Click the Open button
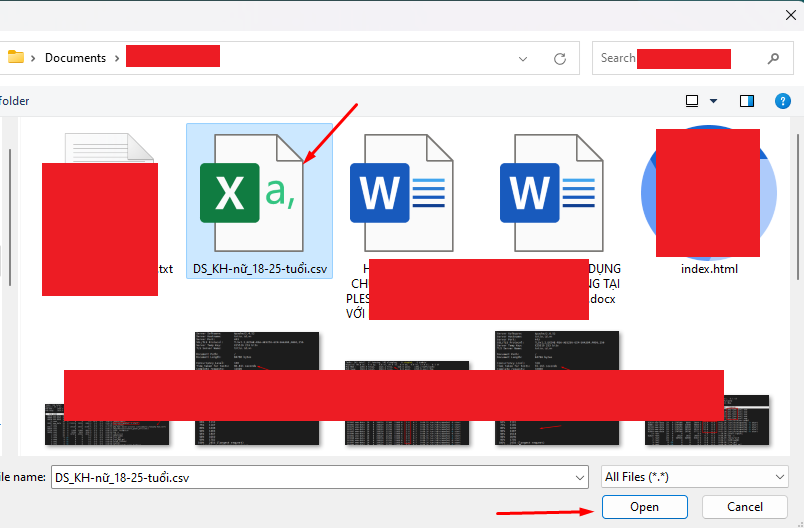 pos(644,507)
